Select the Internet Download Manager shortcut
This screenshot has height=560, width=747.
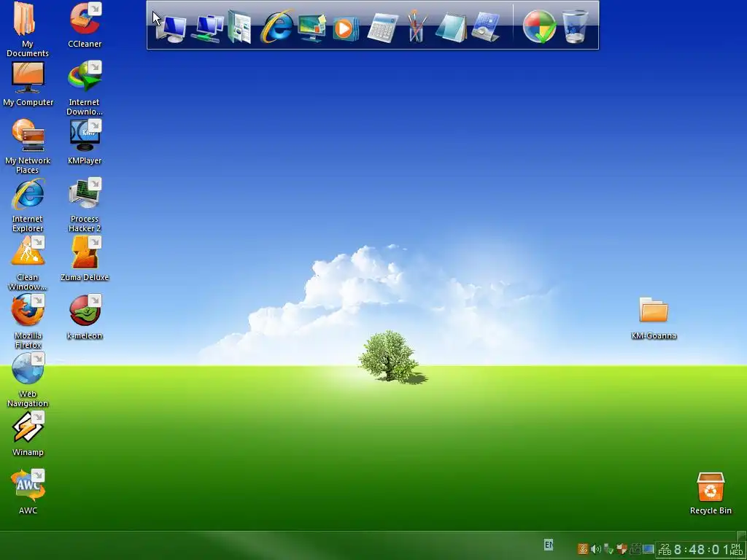[x=85, y=88]
